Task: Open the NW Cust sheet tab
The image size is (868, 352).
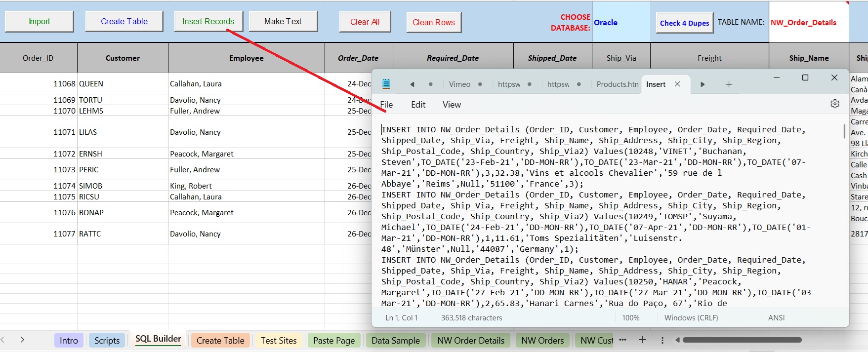Action: pos(595,340)
